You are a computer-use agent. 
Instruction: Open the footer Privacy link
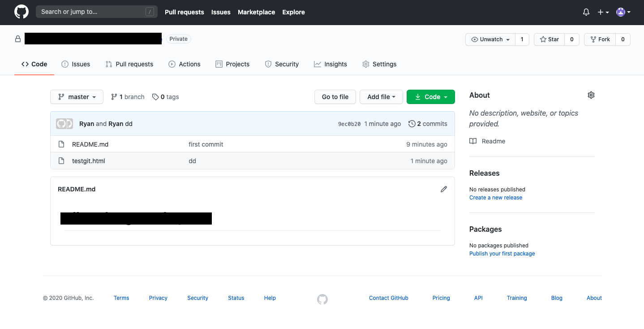click(158, 298)
